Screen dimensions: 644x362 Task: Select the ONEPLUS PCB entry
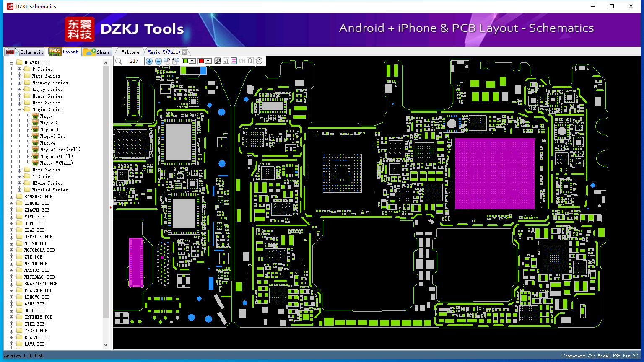(x=38, y=237)
